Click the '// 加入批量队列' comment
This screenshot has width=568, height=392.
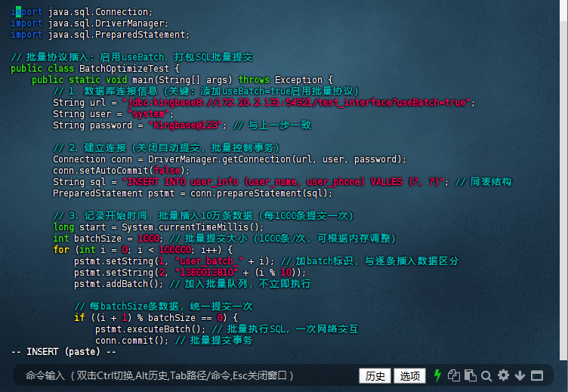tap(240, 283)
